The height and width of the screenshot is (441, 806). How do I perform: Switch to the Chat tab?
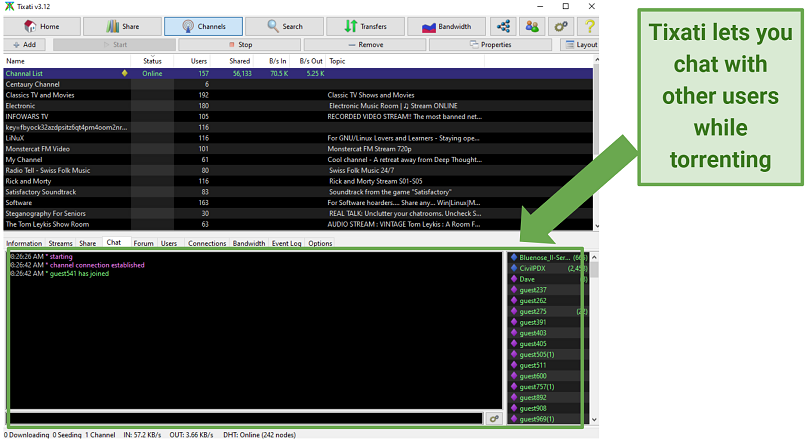(x=114, y=242)
